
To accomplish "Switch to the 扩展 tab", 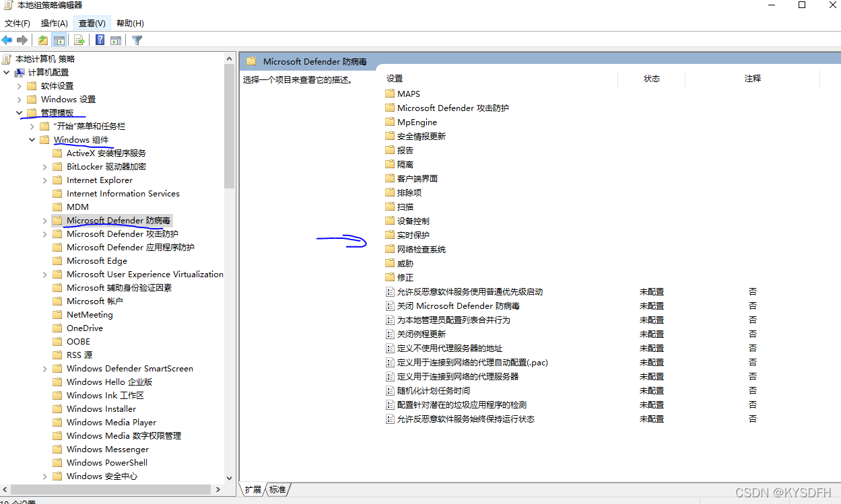I will tap(253, 489).
